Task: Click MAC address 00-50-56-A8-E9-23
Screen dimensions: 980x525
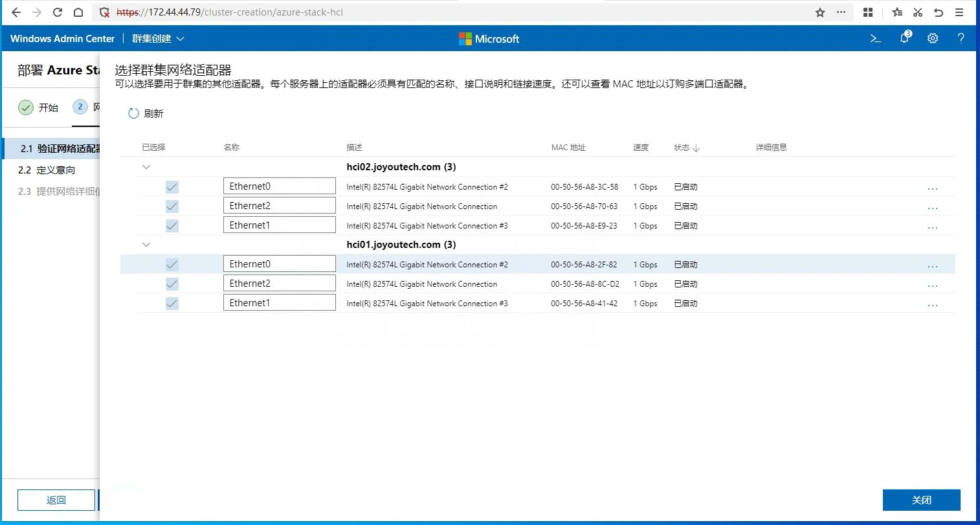Action: click(585, 226)
